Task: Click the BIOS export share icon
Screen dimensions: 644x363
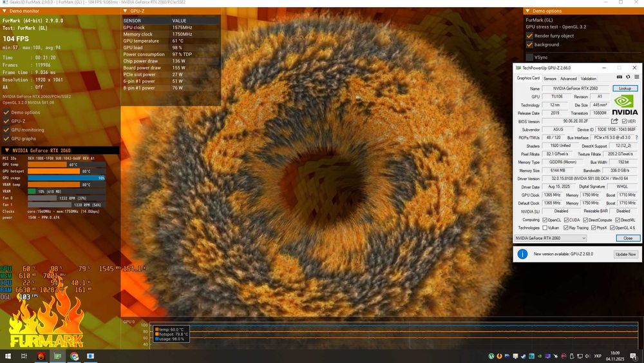Action: coord(614,121)
